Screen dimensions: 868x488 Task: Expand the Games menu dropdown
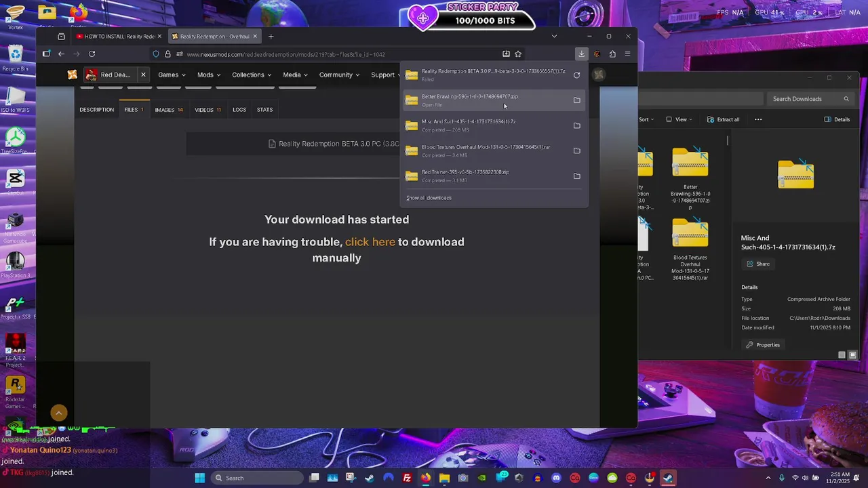[172, 75]
